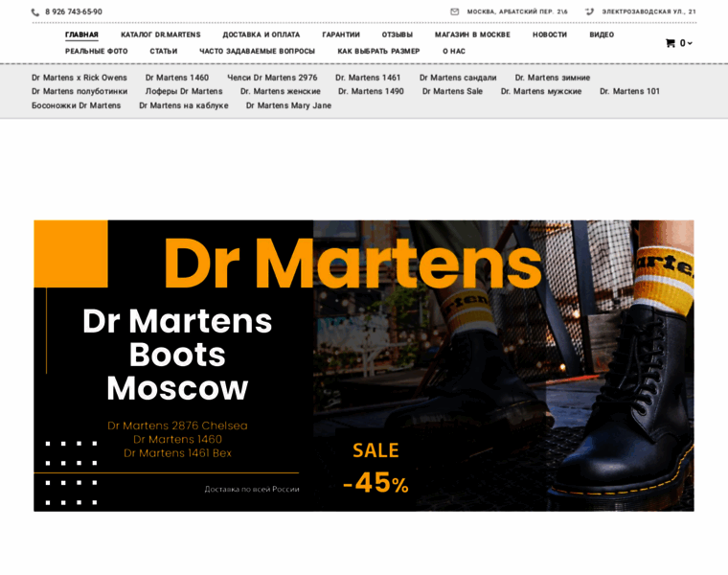
Task: Open Новости menu item
Action: click(550, 34)
